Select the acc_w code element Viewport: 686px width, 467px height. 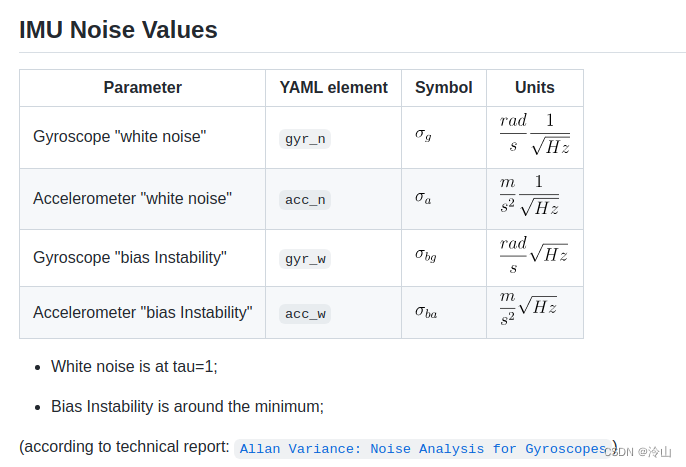coord(305,314)
